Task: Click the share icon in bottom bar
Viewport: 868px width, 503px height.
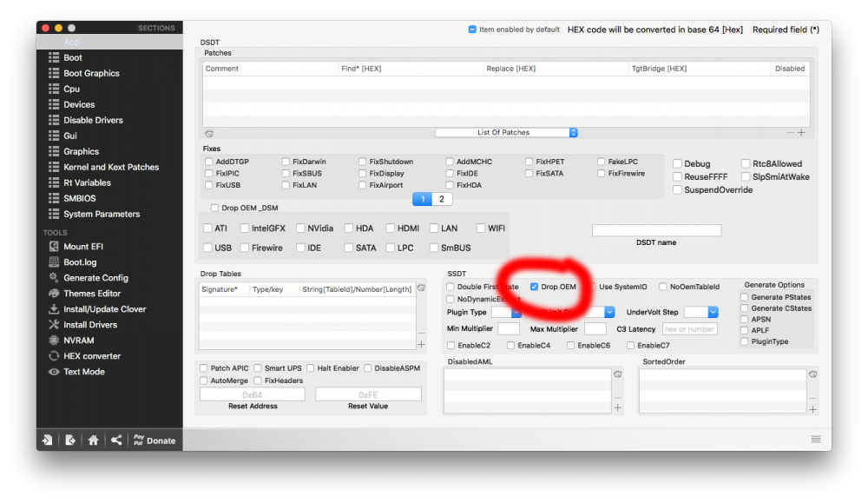Action: tap(116, 440)
